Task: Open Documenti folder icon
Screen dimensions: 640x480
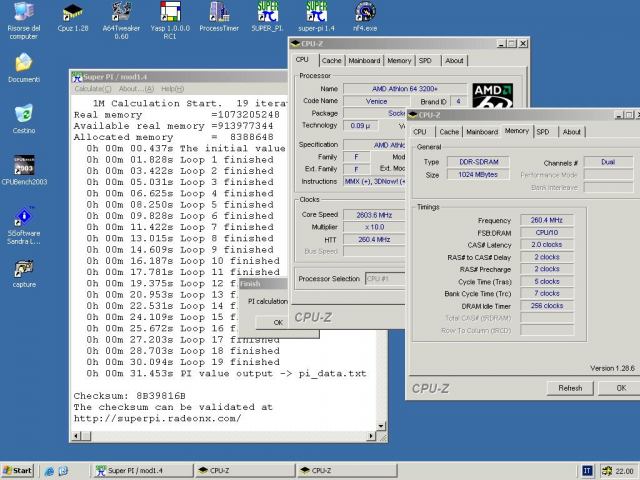Action: tap(24, 68)
